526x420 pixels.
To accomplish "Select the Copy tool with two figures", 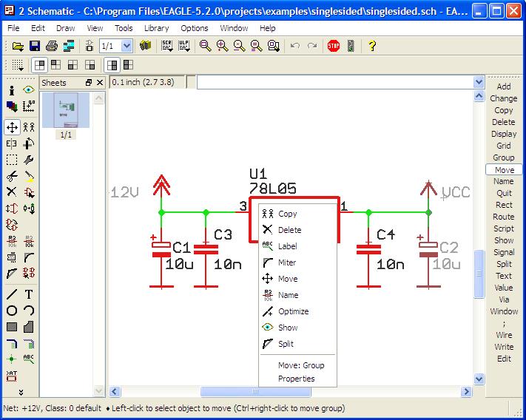I will (29, 127).
